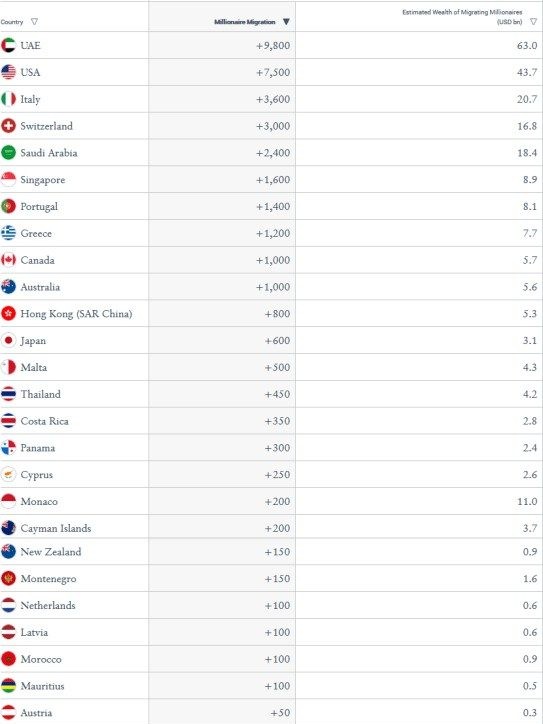Click the Switzerland flag icon
Screen dimensions: 543x724
point(8,126)
